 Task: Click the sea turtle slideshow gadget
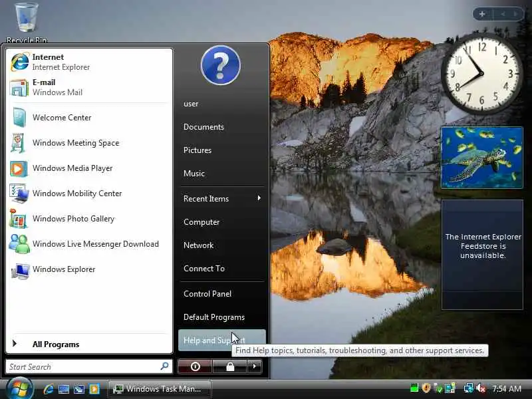[481, 158]
